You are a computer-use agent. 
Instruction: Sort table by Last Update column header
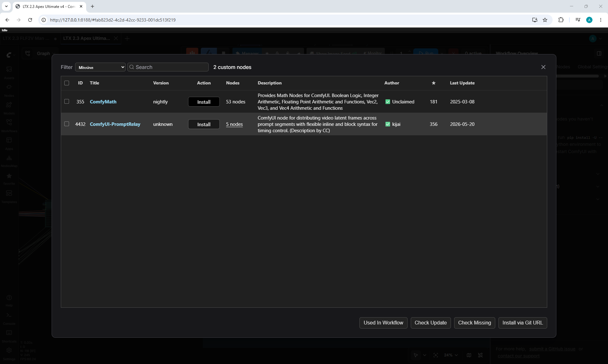click(x=462, y=83)
